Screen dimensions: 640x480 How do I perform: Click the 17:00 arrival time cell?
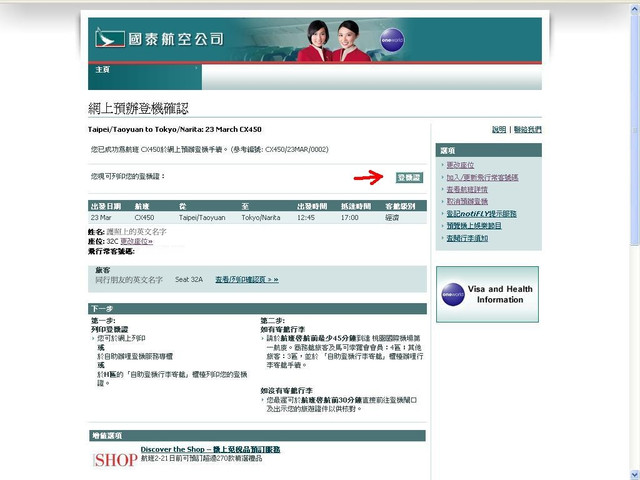(350, 218)
